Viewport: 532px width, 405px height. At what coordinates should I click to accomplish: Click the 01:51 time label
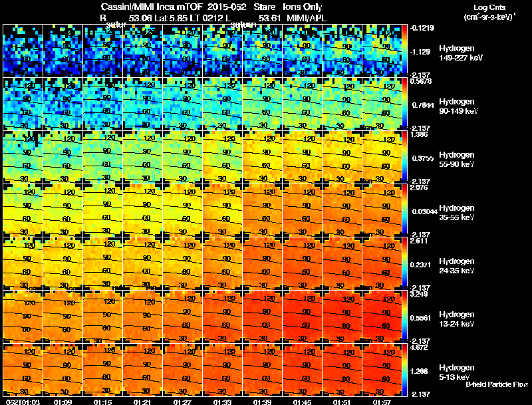coord(342,402)
